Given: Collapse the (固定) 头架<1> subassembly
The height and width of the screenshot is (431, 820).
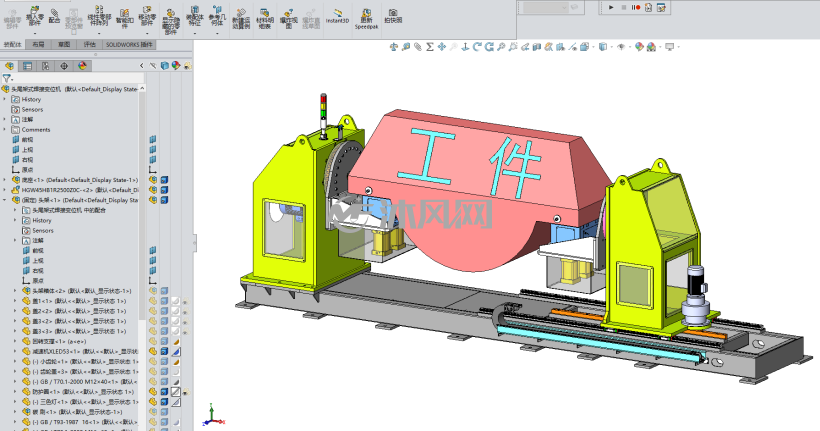Looking at the screenshot, I should pos(5,200).
